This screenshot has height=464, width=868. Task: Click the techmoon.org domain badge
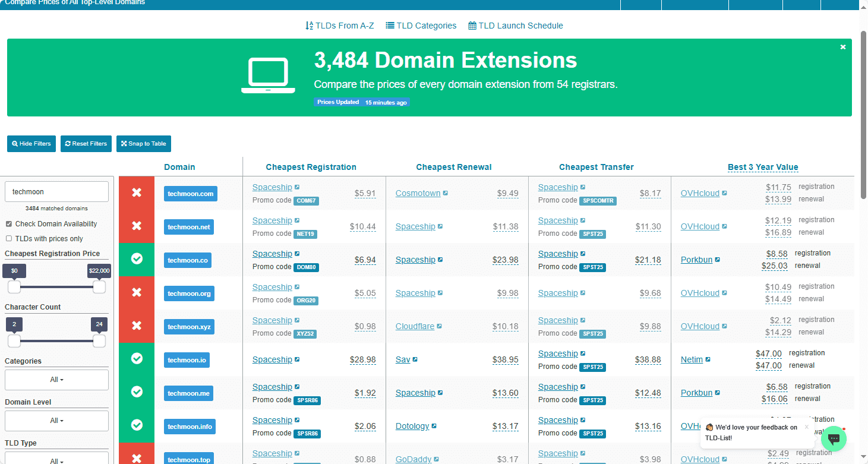pos(188,293)
